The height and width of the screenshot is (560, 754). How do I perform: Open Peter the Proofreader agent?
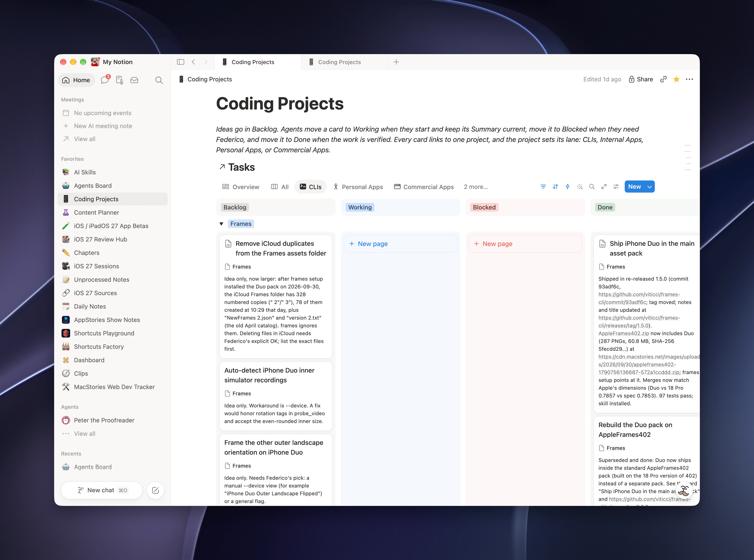[x=113, y=420]
